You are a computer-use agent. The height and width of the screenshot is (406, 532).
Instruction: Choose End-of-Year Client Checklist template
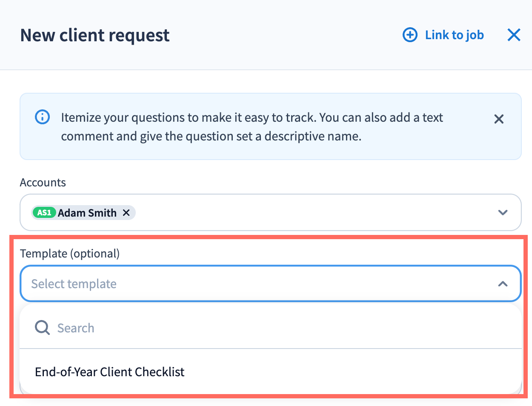[x=110, y=372]
